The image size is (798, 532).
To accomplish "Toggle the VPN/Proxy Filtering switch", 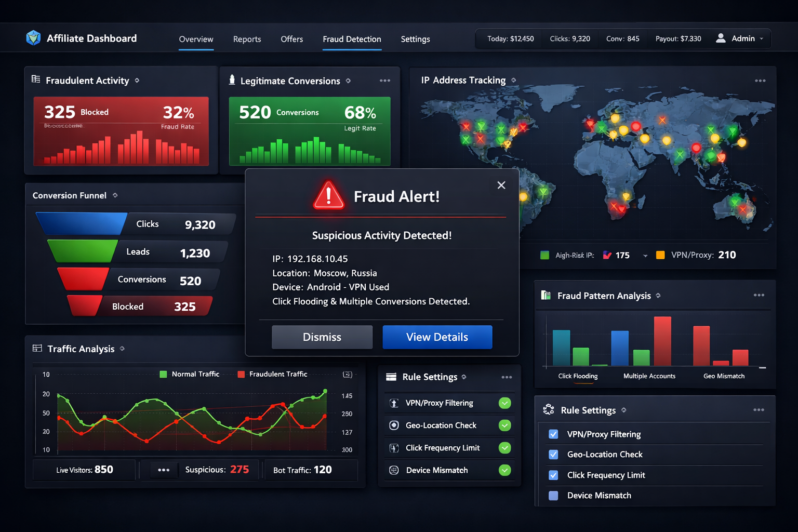I will [504, 403].
